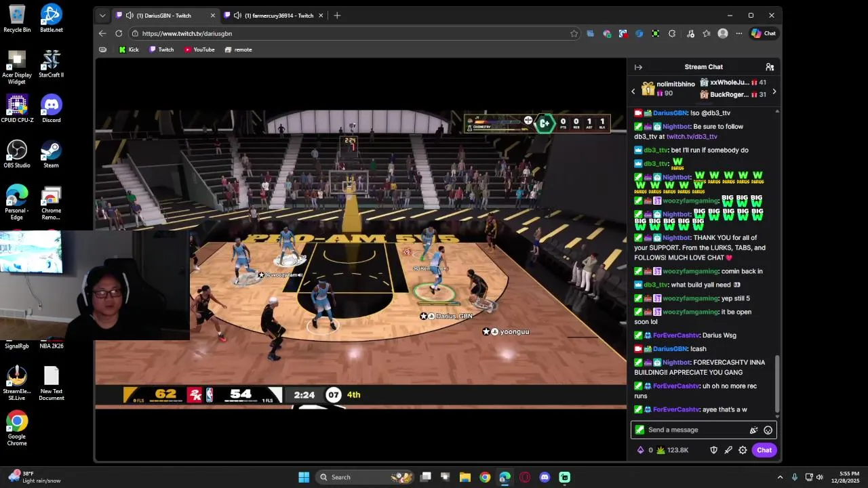Open DariusGBN username on '!cash' message
Screen dimensions: 868x488
point(670,349)
